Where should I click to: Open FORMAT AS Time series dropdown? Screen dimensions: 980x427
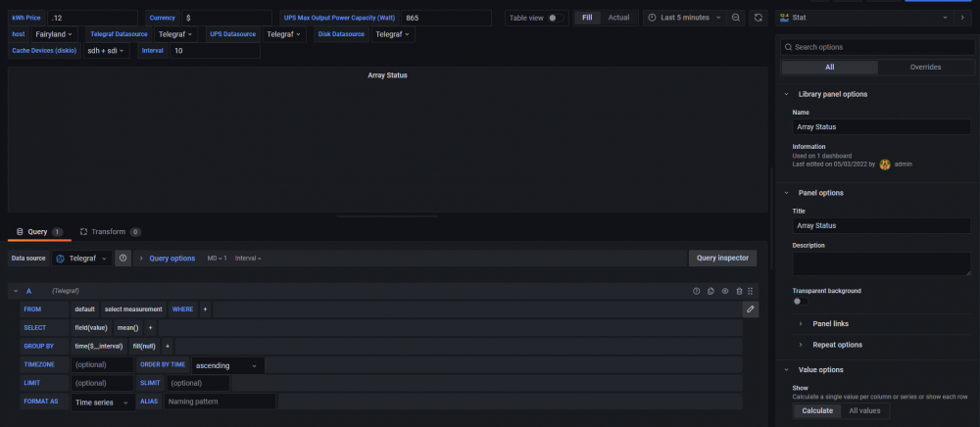[x=103, y=403]
